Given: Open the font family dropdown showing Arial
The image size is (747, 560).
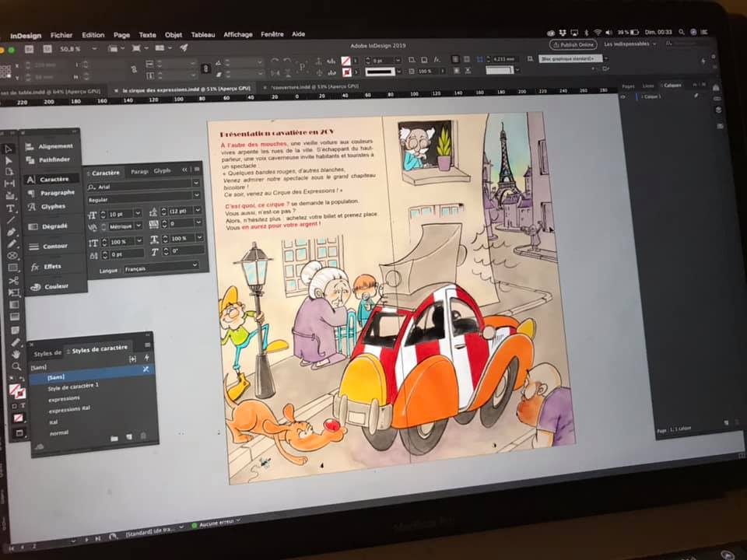Looking at the screenshot, I should tap(196, 183).
